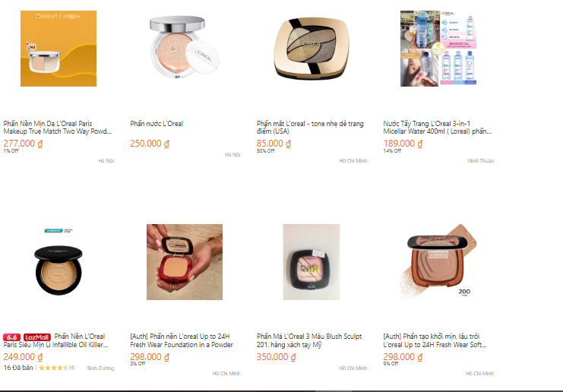The width and height of the screenshot is (563, 392).
Task: Open the hand-held Fresh Wear powder photo
Action: 185,262
